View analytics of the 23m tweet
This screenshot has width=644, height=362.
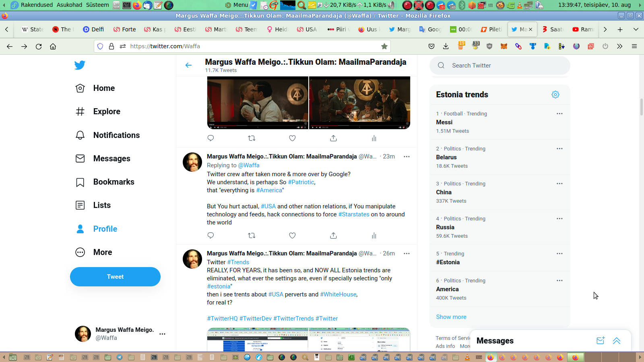(374, 236)
